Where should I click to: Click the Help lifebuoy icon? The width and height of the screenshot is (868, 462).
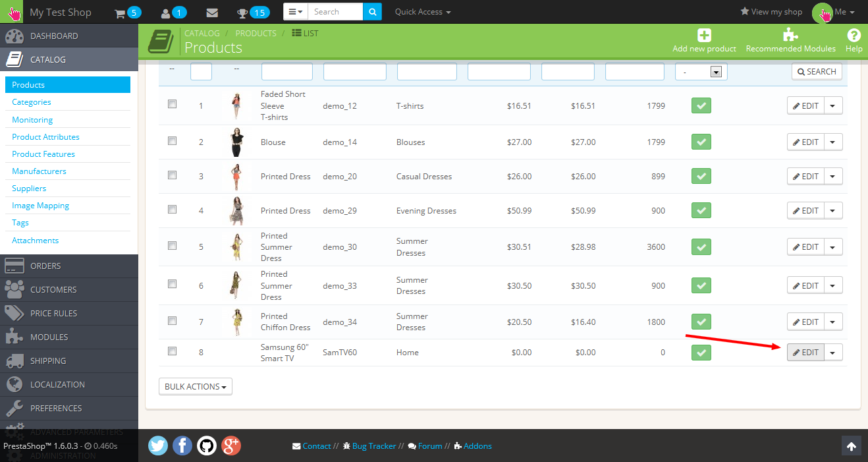pyautogui.click(x=854, y=36)
